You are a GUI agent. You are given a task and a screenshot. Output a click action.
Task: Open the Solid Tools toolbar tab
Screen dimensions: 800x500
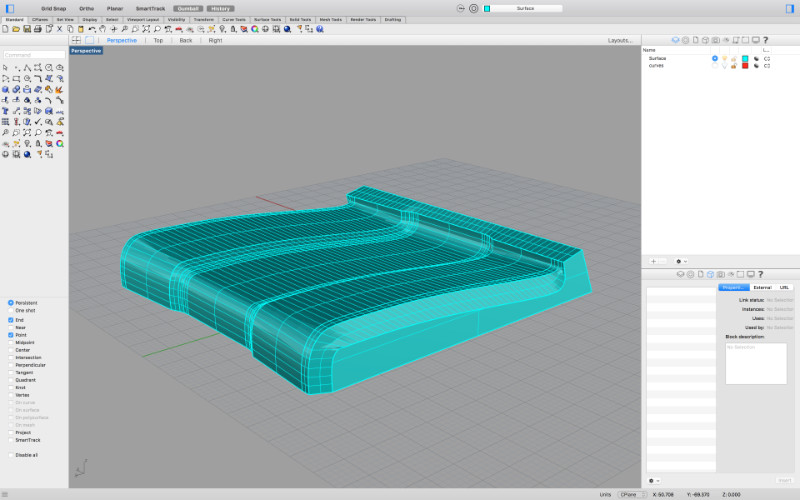point(301,19)
